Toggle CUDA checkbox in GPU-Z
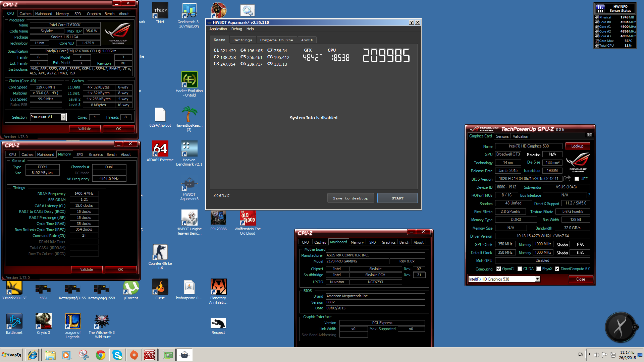The image size is (644, 362). 520,269
